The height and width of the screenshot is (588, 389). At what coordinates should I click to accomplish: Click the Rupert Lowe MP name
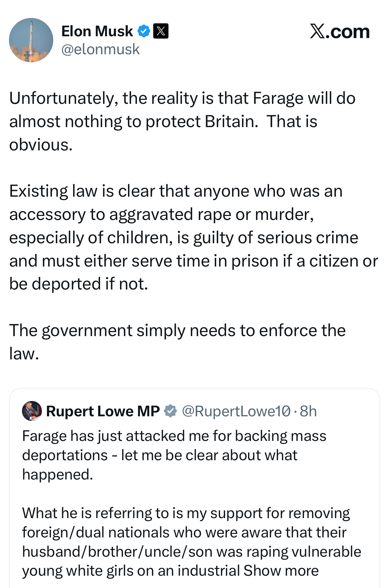[103, 411]
